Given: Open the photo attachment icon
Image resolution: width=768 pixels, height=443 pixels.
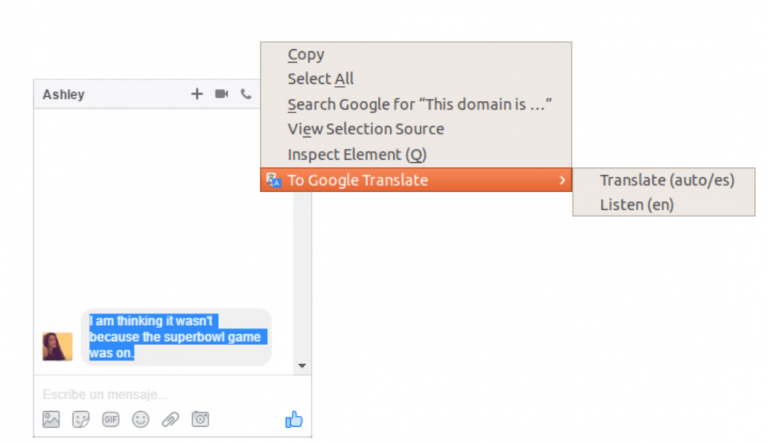Looking at the screenshot, I should [51, 420].
